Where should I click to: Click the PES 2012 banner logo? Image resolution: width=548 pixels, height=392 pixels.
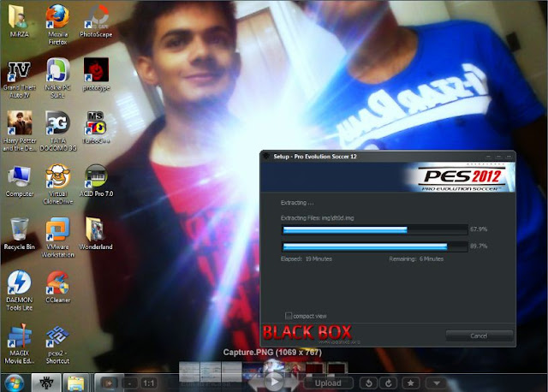point(462,178)
